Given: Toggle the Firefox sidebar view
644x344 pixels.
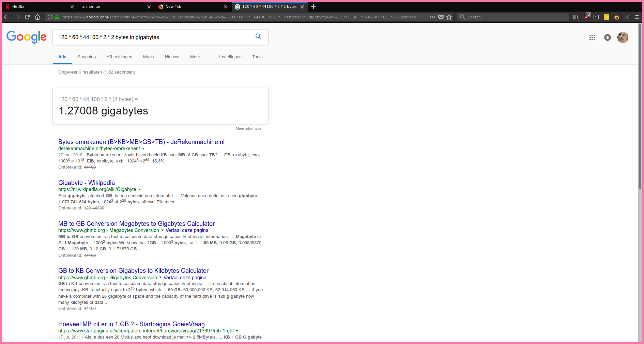Looking at the screenshot, I should tap(596, 17).
